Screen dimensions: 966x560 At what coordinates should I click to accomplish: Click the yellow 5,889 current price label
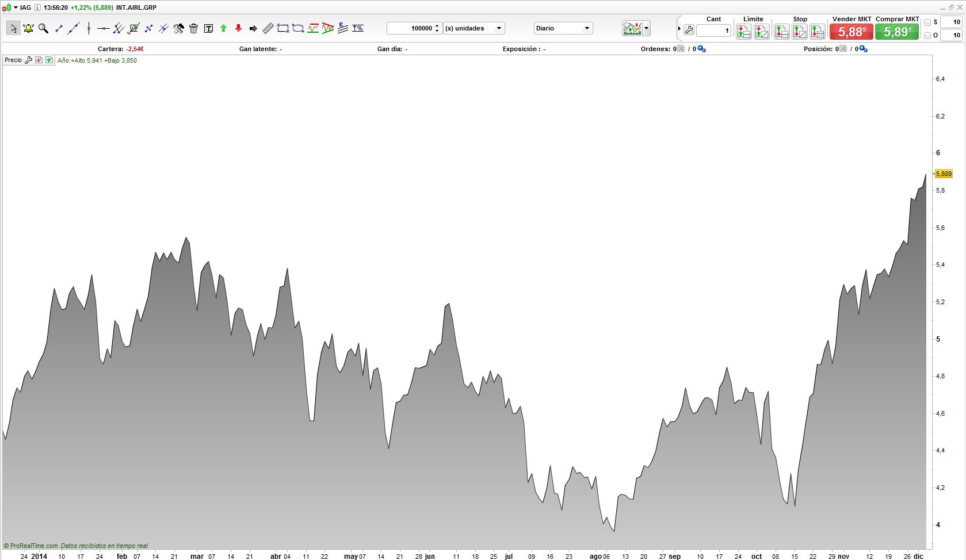(x=944, y=174)
